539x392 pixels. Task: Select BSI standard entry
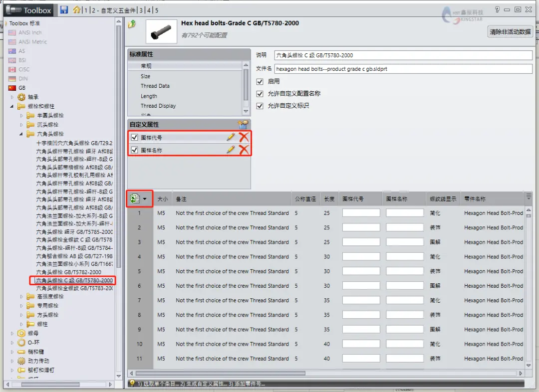(22, 60)
